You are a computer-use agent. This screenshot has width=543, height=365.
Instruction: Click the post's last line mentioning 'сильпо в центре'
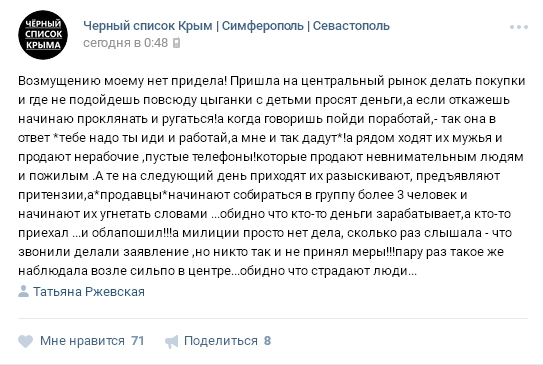[217, 271]
